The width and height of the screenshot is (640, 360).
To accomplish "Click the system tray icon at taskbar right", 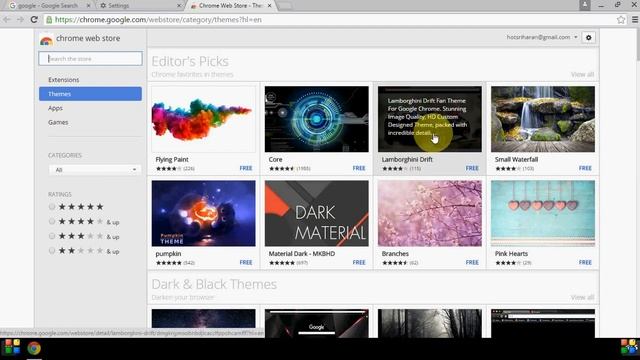I will click(630, 347).
